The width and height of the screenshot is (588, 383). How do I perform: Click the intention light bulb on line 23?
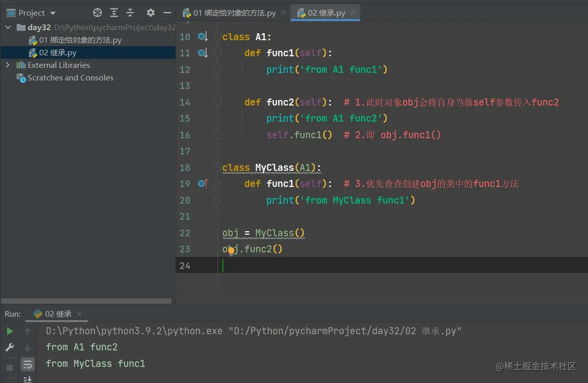(231, 251)
